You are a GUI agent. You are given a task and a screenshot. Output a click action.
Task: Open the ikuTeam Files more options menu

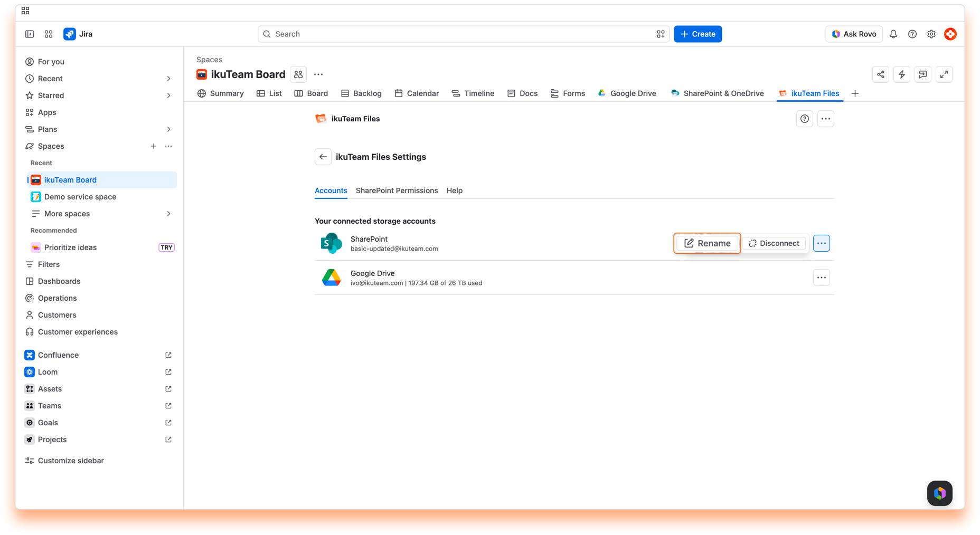(826, 119)
